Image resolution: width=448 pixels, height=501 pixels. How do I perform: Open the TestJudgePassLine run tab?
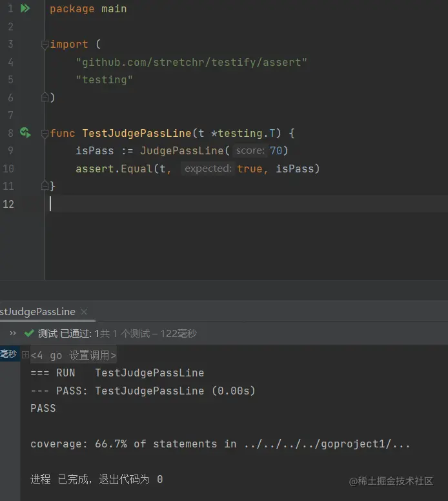(x=37, y=312)
